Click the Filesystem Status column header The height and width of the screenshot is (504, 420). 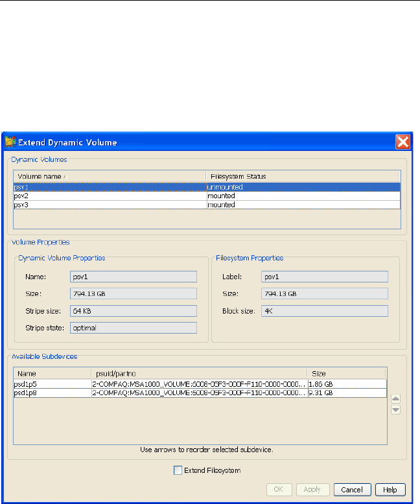[x=301, y=176]
